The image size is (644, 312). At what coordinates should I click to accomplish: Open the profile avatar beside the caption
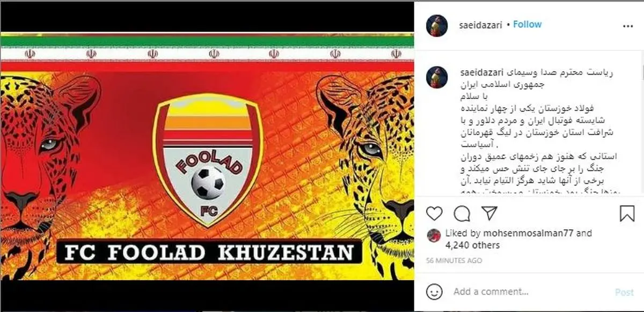pos(437,77)
